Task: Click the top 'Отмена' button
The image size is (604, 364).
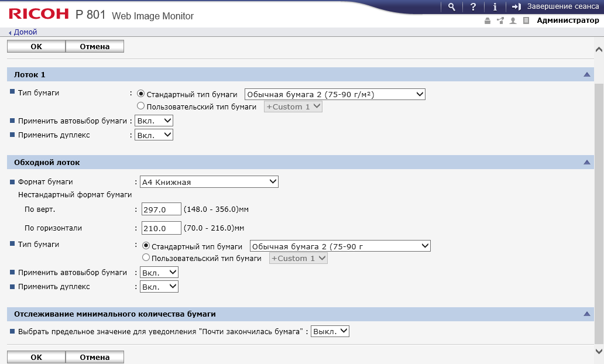Action: [95, 46]
